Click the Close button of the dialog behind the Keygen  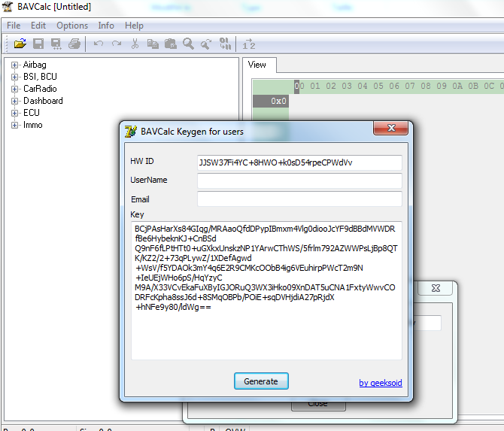tap(318, 405)
